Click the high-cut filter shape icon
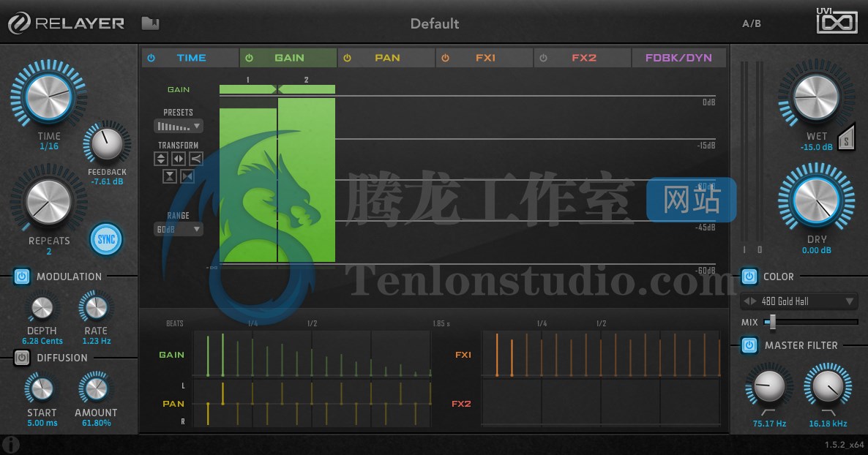The width and height of the screenshot is (868, 455). pos(828,413)
